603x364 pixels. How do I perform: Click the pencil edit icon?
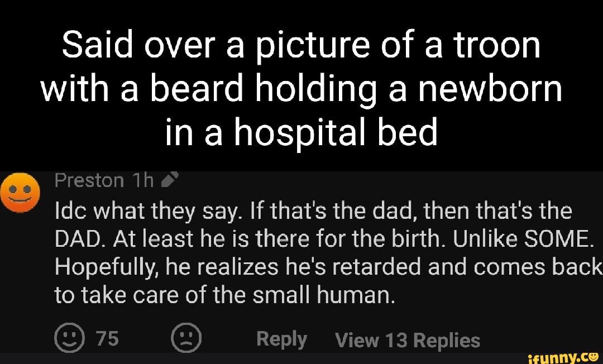[x=169, y=180]
